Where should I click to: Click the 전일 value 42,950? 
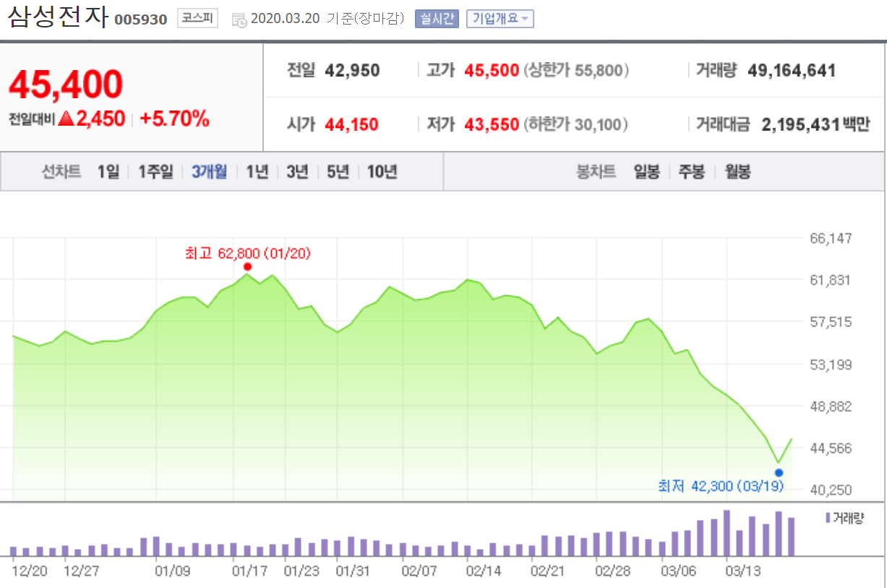[x=352, y=71]
